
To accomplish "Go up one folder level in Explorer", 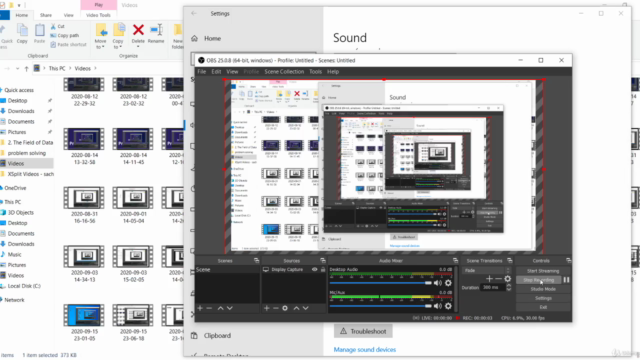I will (27, 69).
